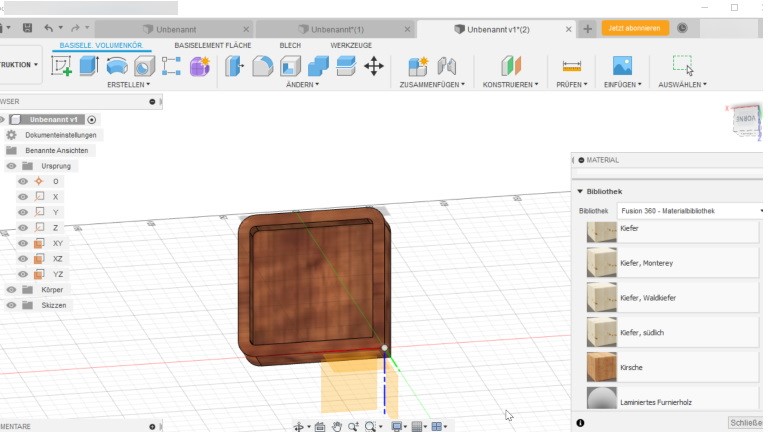Click the Schließen button in material panel
Viewport: 768px width, 432px height.
tap(747, 423)
